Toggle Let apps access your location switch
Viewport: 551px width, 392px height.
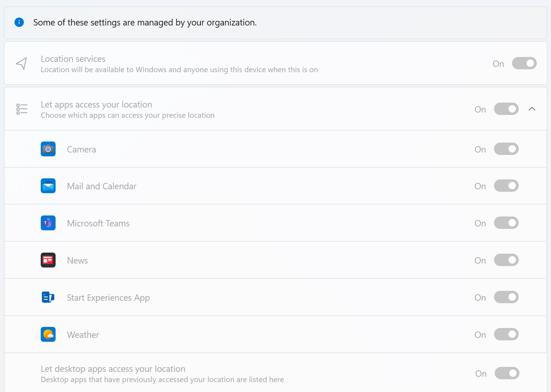coord(506,109)
